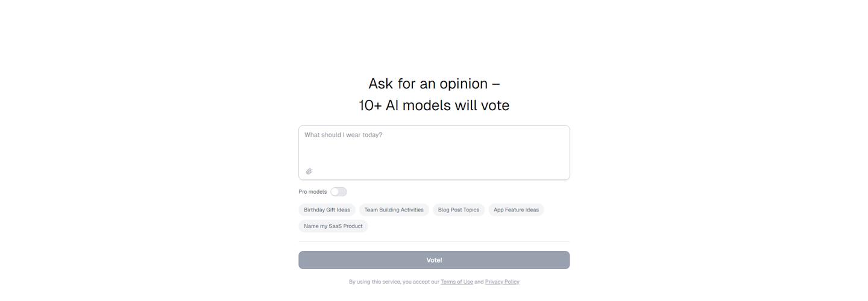Viewport: 868px width, 301px height.
Task: Choose the Team Building Activities suggestion
Action: 394,210
